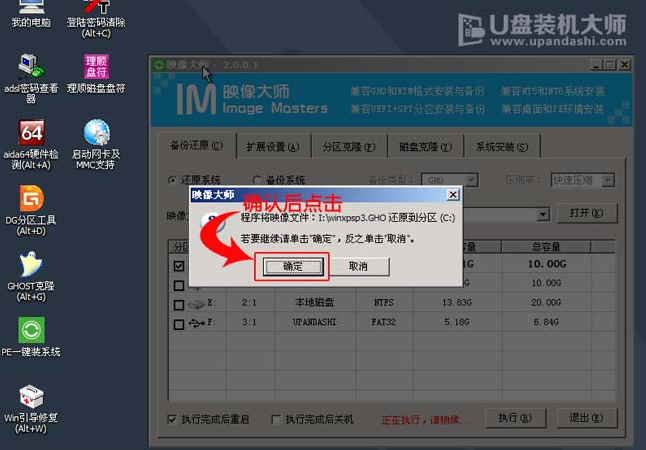Click the NTFS cell in E: row
Screen dimensions: 646x450
coord(383,302)
